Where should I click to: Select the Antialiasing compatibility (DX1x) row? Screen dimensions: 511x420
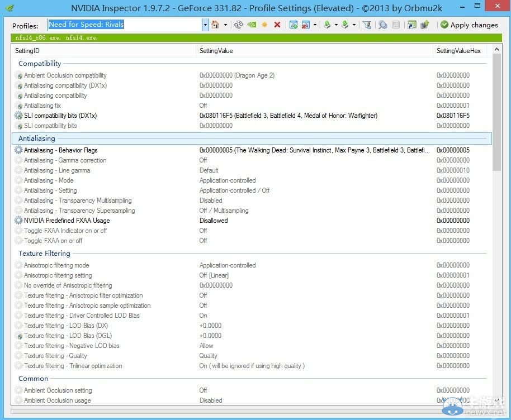pyautogui.click(x=252, y=85)
